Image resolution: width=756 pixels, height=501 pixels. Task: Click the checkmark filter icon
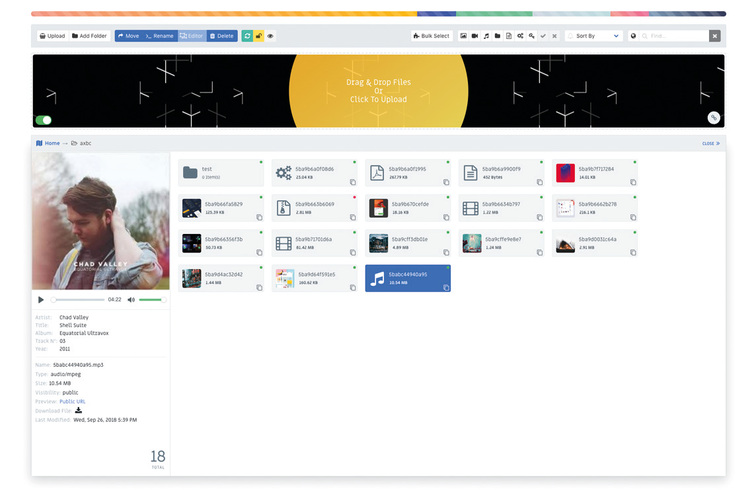point(543,36)
